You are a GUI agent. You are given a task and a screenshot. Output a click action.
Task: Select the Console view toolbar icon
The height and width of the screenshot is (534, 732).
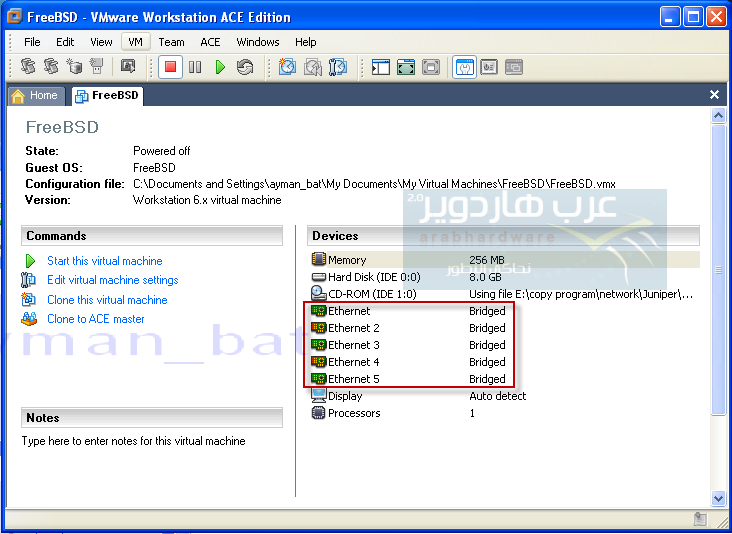click(514, 67)
